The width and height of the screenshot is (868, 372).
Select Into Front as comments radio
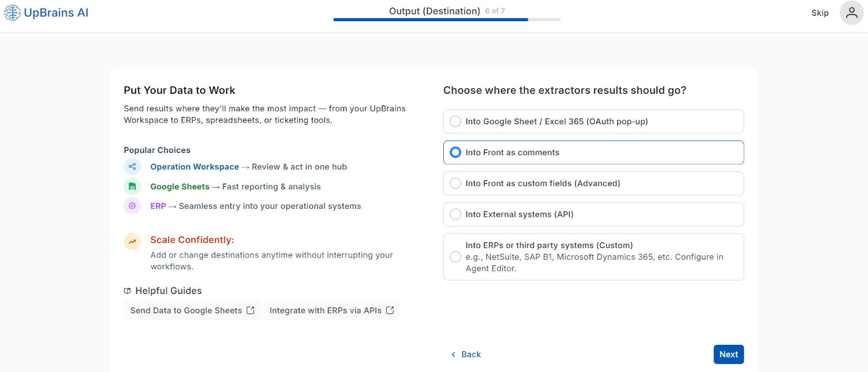tap(456, 152)
